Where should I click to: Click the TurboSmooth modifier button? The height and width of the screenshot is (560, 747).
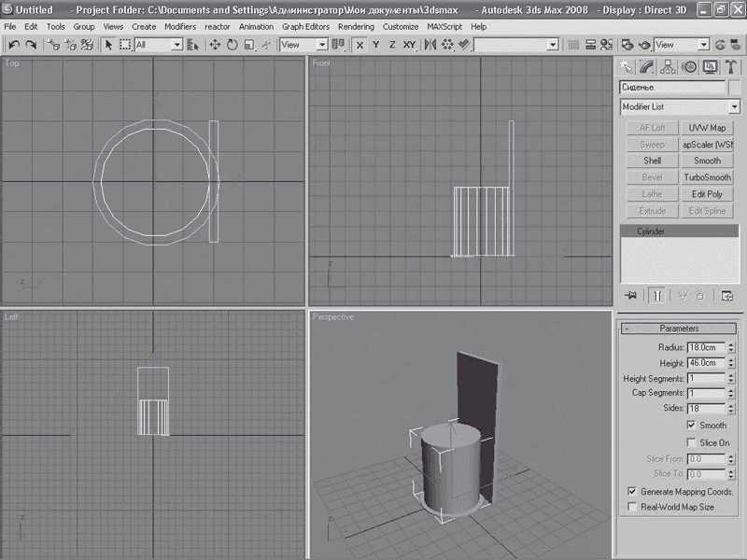(x=707, y=177)
